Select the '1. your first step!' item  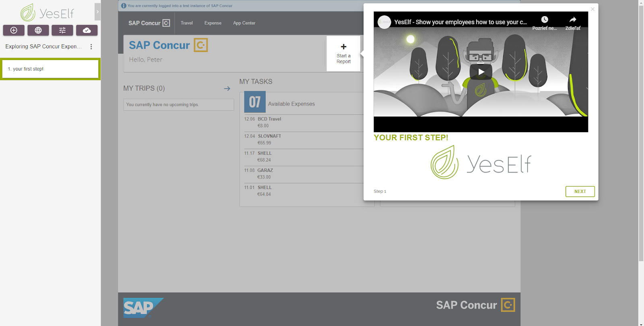(x=50, y=69)
